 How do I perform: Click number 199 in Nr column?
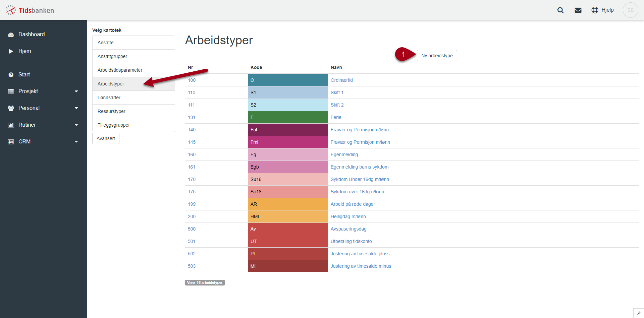coord(192,204)
